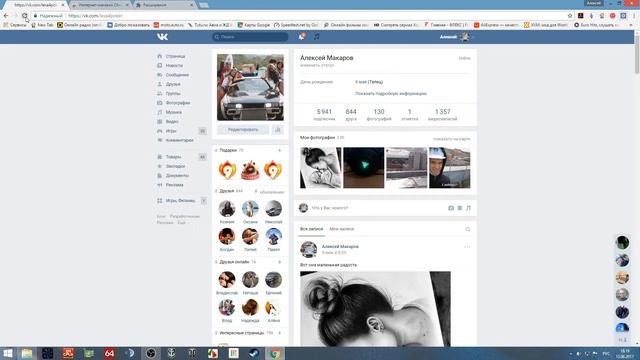This screenshot has height=360, width=640.
Task: Click the counter badge beside Товары
Action: [202, 157]
